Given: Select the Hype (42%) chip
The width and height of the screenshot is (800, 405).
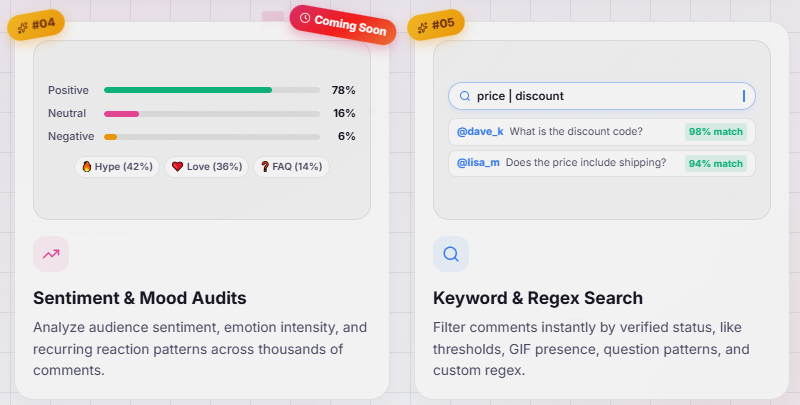Looking at the screenshot, I should [x=117, y=167].
